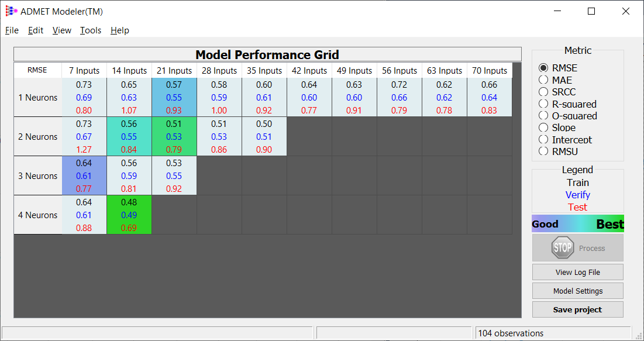The image size is (644, 341).
Task: Click the blue Verify legend label
Action: click(x=577, y=195)
